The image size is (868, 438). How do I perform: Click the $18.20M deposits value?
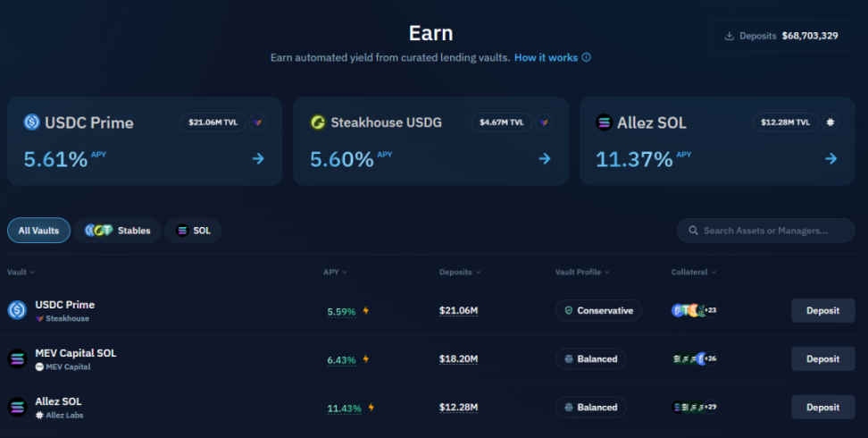(458, 358)
